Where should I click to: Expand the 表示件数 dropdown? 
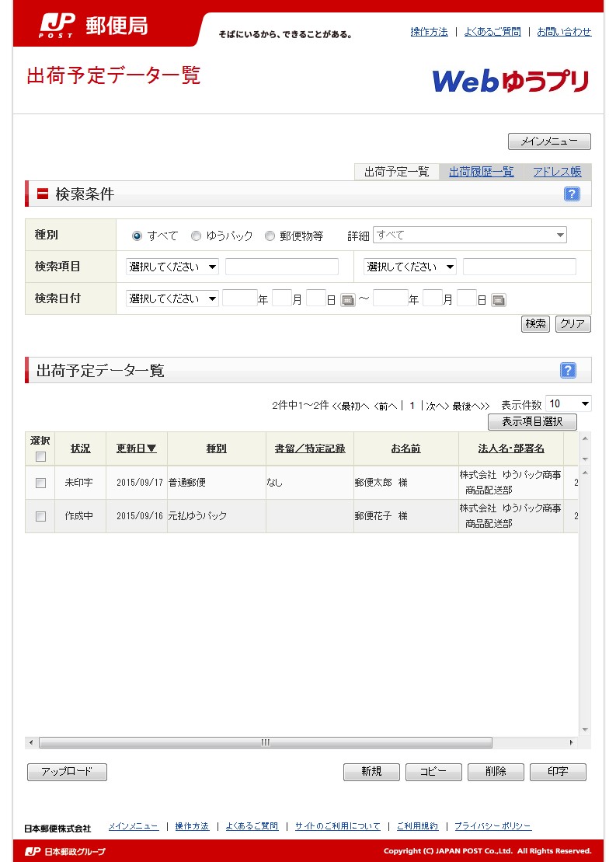pyautogui.click(x=568, y=403)
